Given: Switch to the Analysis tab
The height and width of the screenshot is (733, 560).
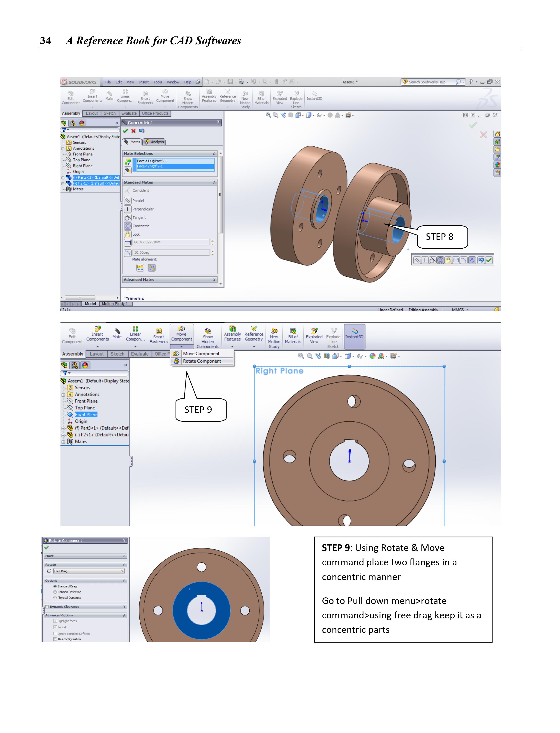Looking at the screenshot, I should (x=154, y=142).
